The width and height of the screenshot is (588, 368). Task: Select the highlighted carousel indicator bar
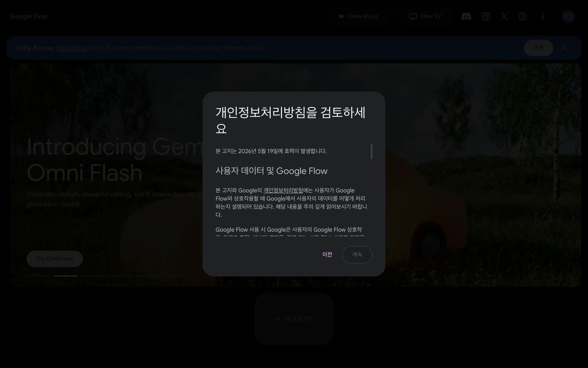click(x=66, y=276)
